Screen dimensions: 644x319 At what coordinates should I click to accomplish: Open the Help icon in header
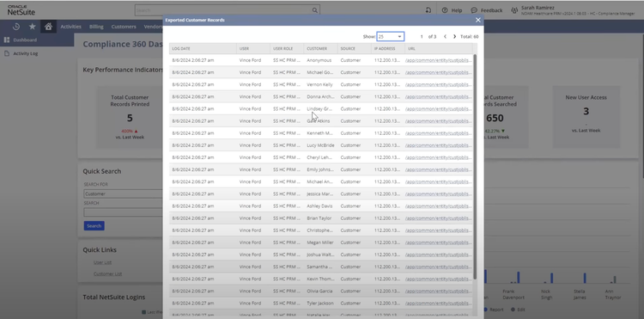point(445,10)
